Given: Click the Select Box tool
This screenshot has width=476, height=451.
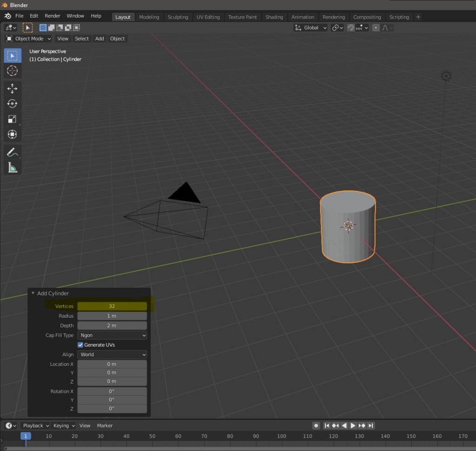Looking at the screenshot, I should click(13, 56).
